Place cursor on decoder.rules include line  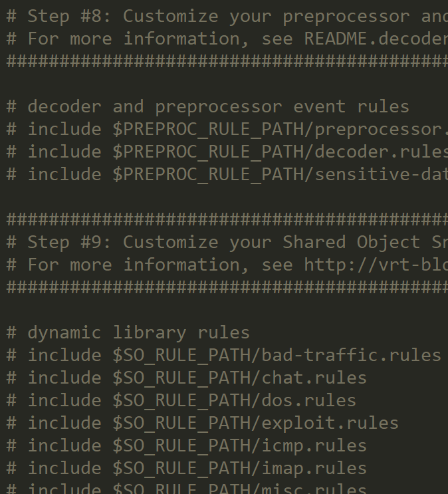pos(227,152)
